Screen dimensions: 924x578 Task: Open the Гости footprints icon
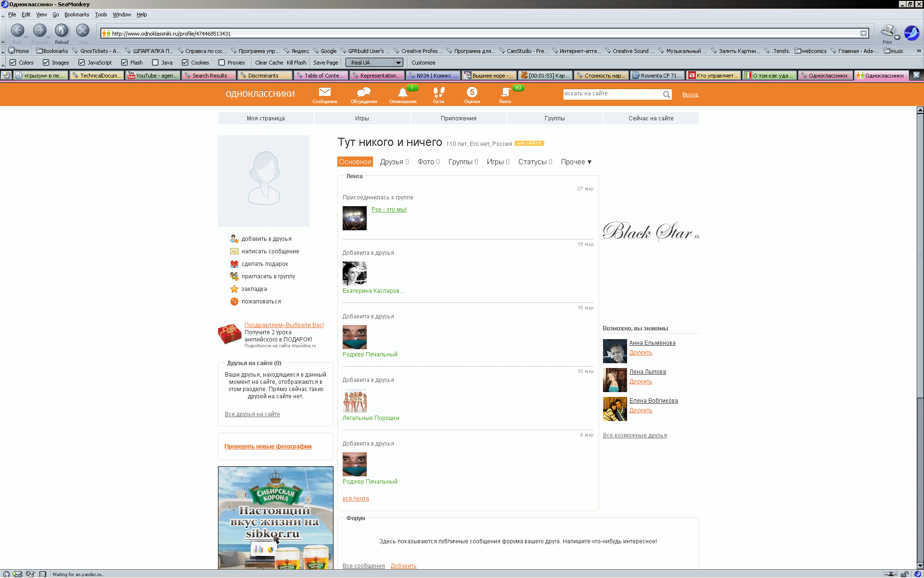[x=438, y=92]
